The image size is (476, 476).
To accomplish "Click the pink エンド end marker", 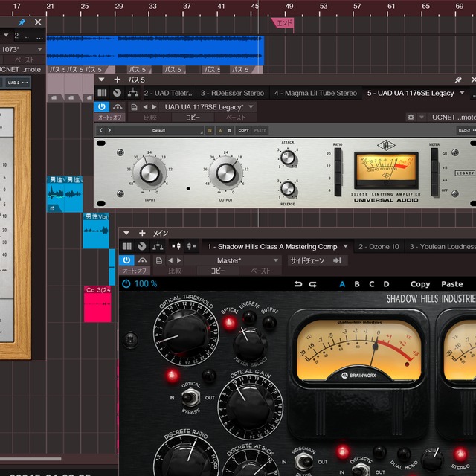I will click(283, 22).
